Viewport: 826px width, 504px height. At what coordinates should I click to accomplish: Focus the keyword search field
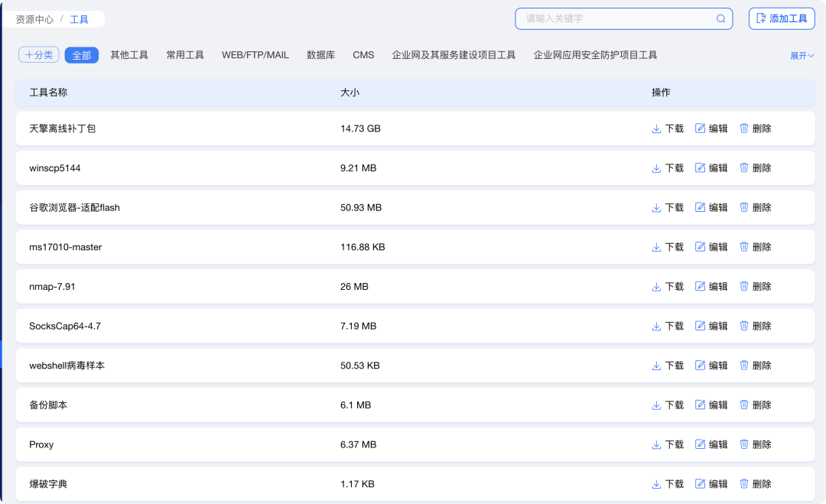pyautogui.click(x=624, y=19)
